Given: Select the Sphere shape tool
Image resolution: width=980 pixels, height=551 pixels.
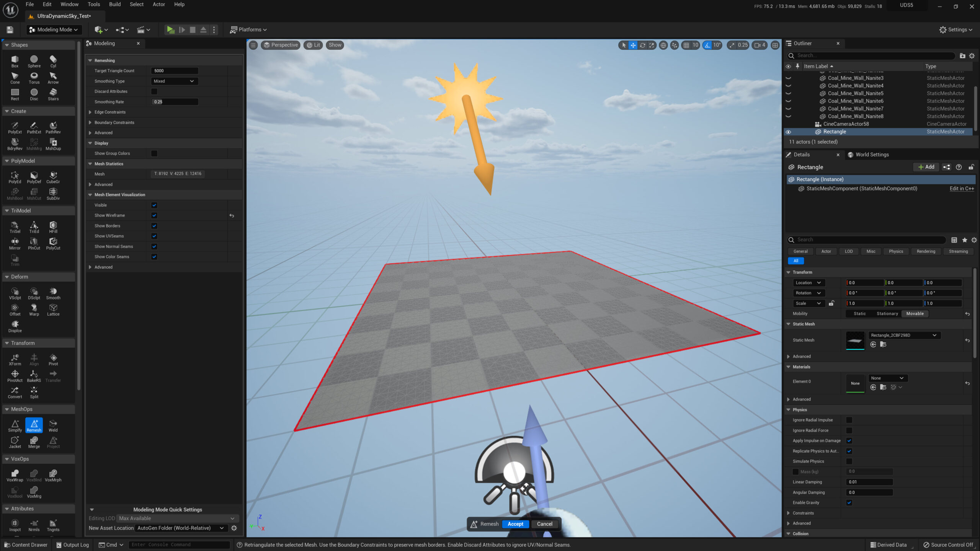Looking at the screenshot, I should (34, 61).
